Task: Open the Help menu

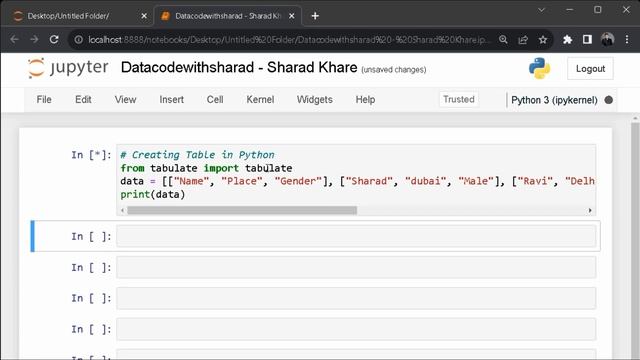Action: pyautogui.click(x=365, y=100)
